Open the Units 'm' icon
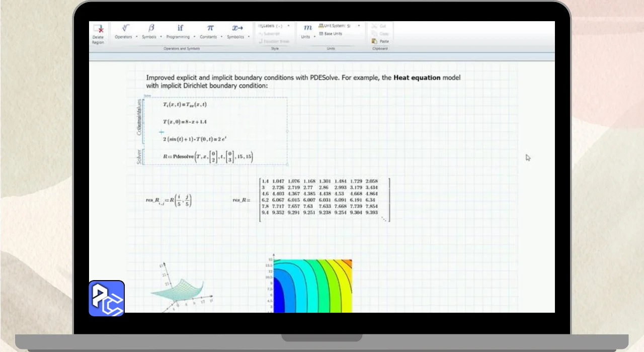The image size is (644, 352). (x=308, y=28)
